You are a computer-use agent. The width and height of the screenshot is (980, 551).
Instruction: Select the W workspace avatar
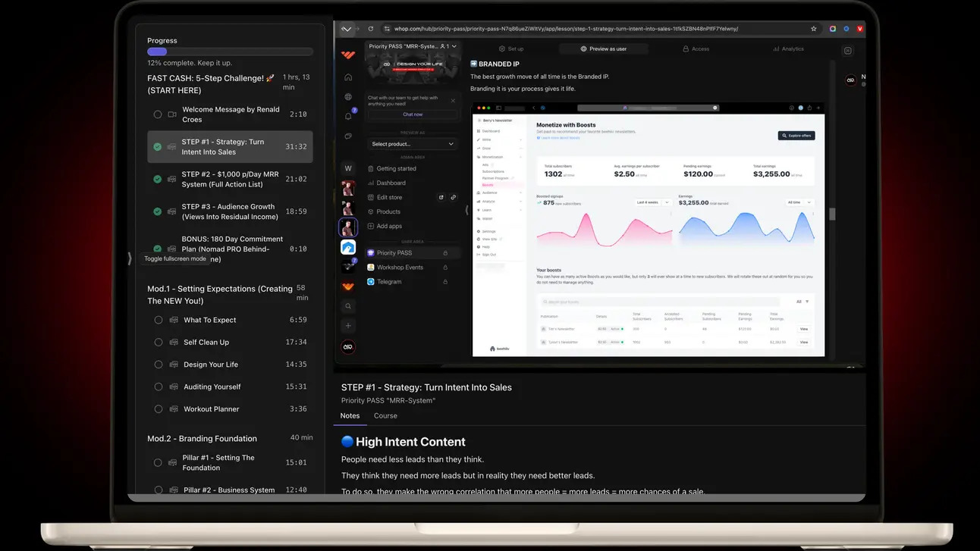[x=348, y=168]
